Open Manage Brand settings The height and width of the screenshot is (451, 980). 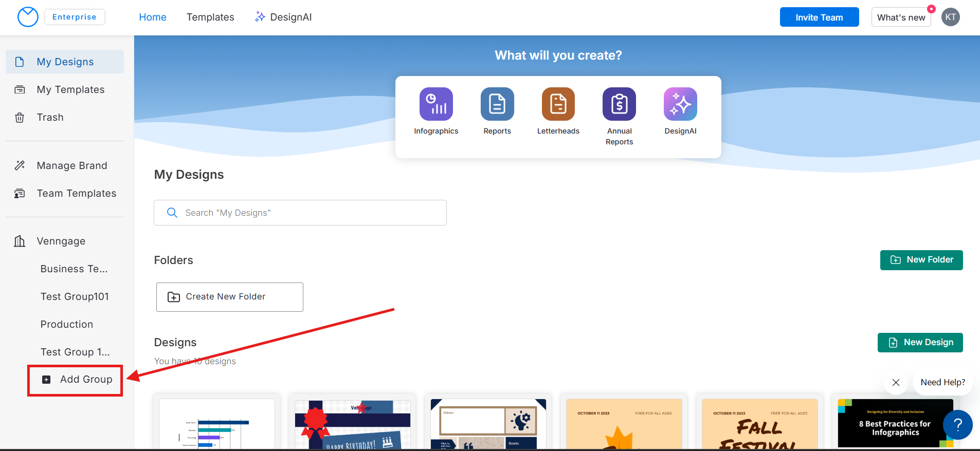[72, 166]
